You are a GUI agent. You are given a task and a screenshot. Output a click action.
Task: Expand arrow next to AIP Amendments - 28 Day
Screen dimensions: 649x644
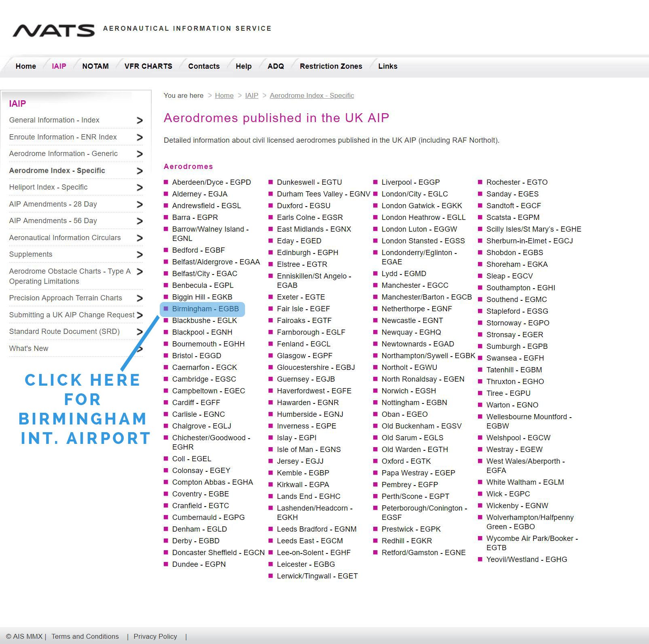click(x=140, y=205)
